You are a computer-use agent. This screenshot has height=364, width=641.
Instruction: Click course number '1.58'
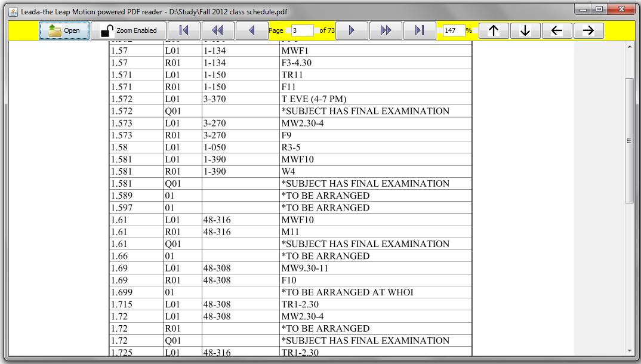119,147
